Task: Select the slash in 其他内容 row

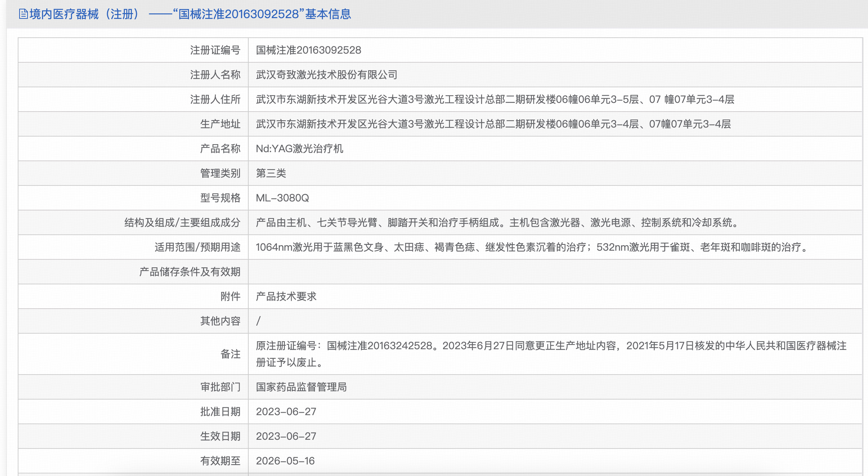Action: (258, 321)
